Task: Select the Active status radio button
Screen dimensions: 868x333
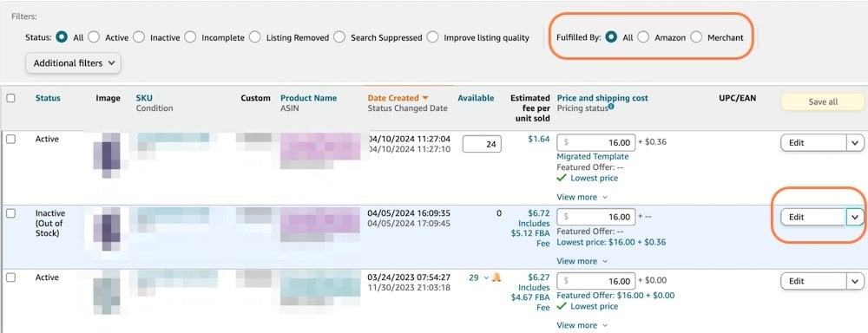Action: coord(94,37)
